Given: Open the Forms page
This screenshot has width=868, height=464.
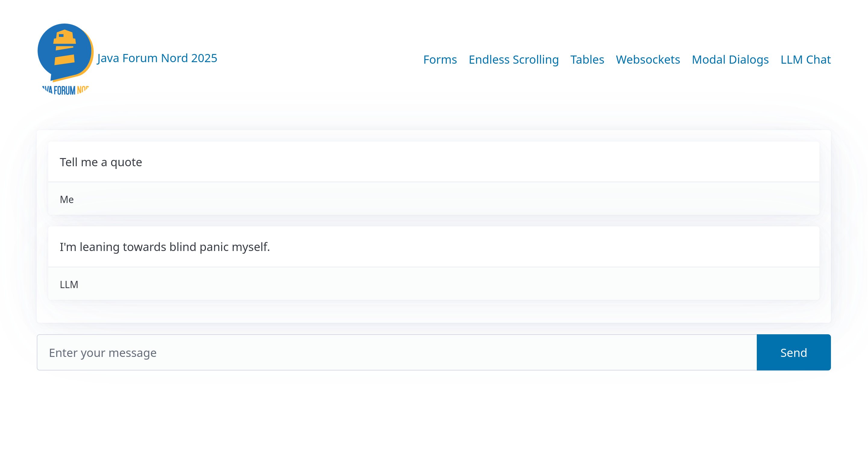Looking at the screenshot, I should pyautogui.click(x=440, y=59).
